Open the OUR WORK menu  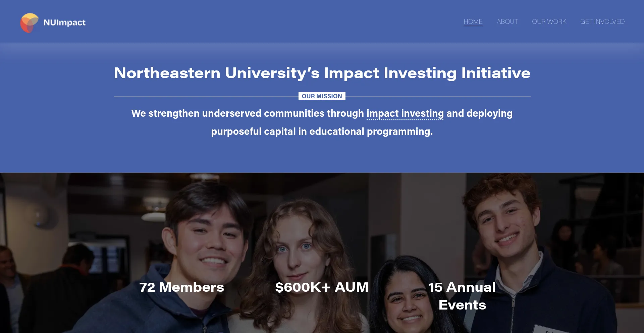(549, 22)
